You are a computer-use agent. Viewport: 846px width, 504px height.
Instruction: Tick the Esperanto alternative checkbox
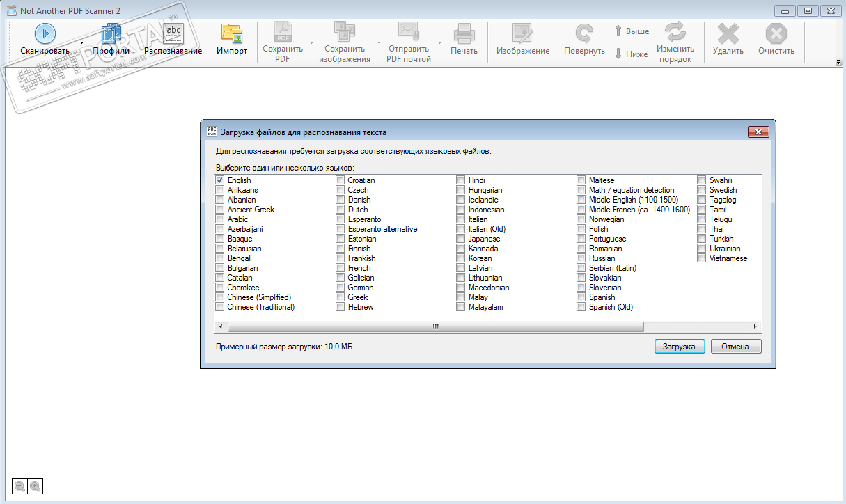pos(340,229)
